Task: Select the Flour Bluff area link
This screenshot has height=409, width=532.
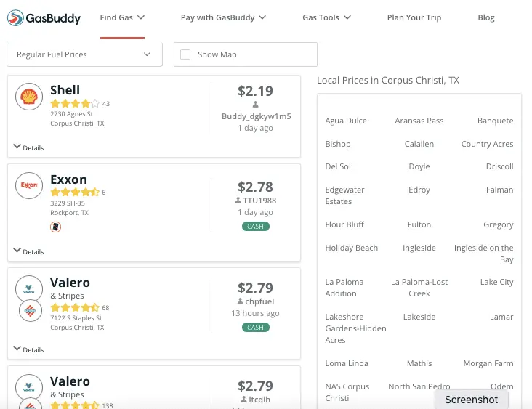Action: pos(344,224)
